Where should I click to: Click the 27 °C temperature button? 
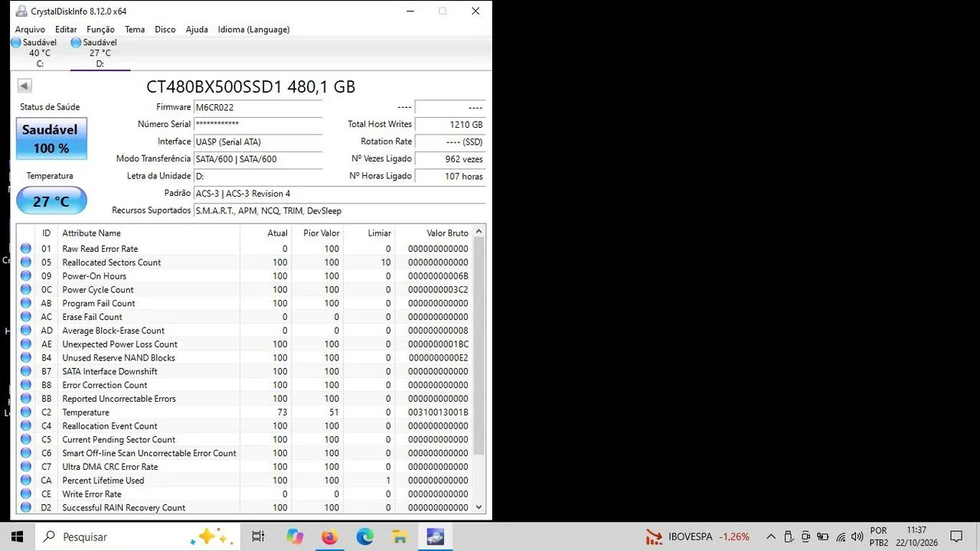point(51,201)
